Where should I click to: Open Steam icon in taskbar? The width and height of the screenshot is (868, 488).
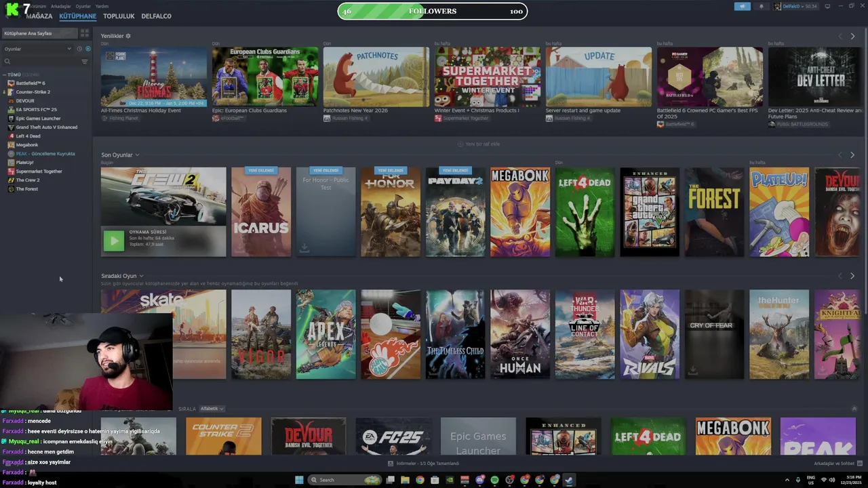(569, 480)
